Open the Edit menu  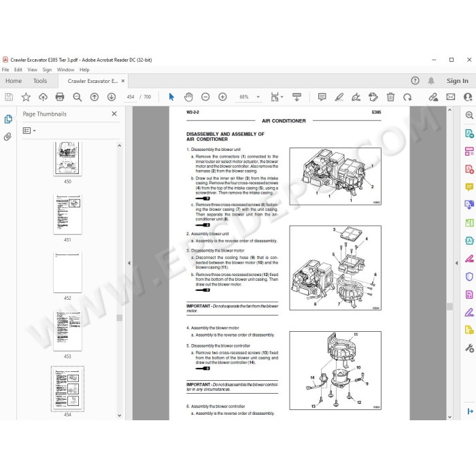18,69
